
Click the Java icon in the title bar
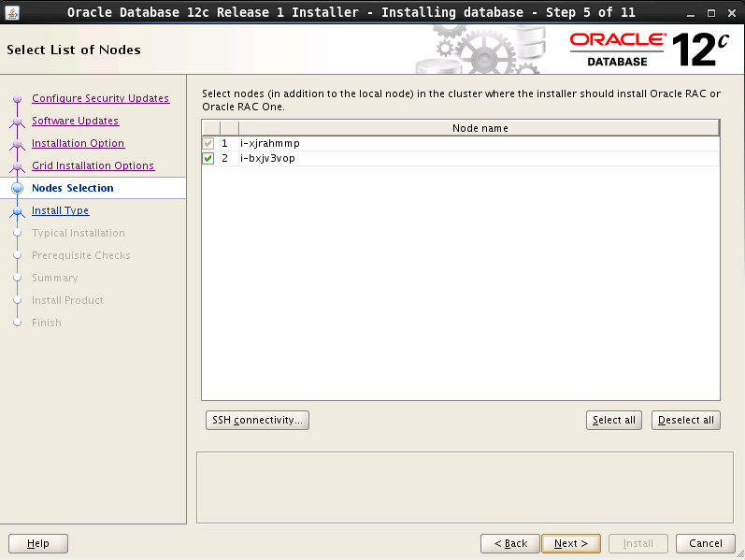point(12,11)
